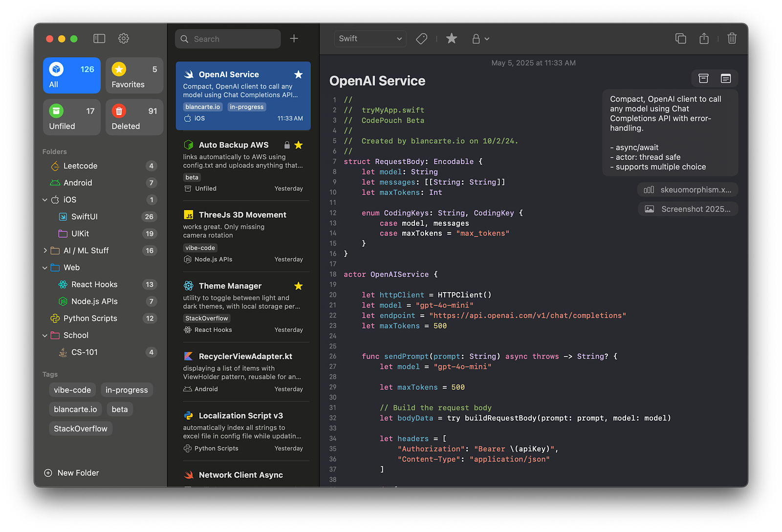Click the AI / ML Stuff folder name

pos(86,251)
